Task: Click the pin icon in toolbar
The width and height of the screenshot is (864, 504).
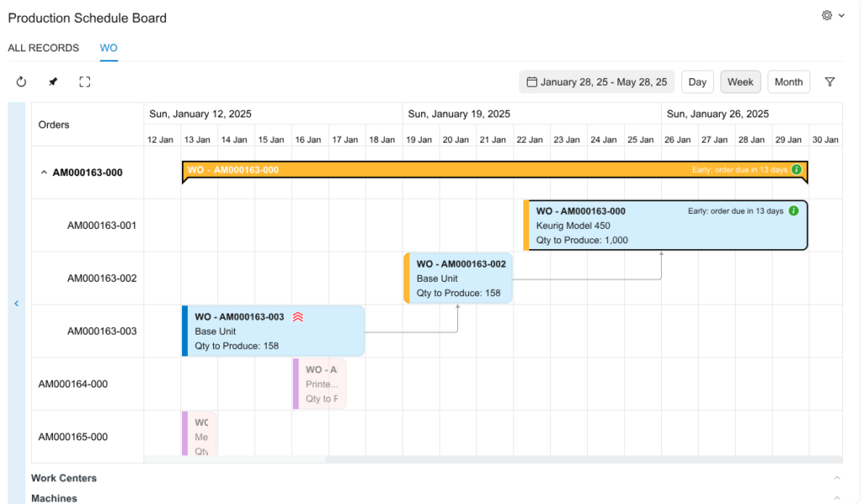Action: coord(53,82)
